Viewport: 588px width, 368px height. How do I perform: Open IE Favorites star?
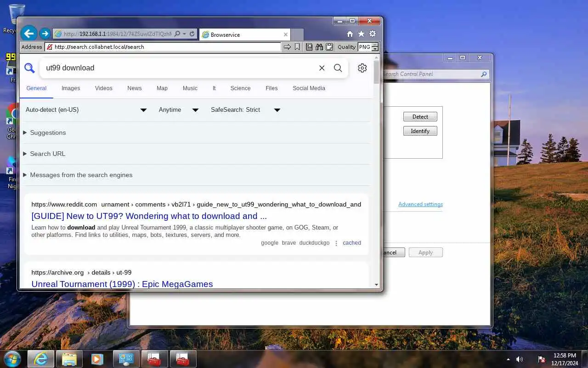[x=361, y=34]
